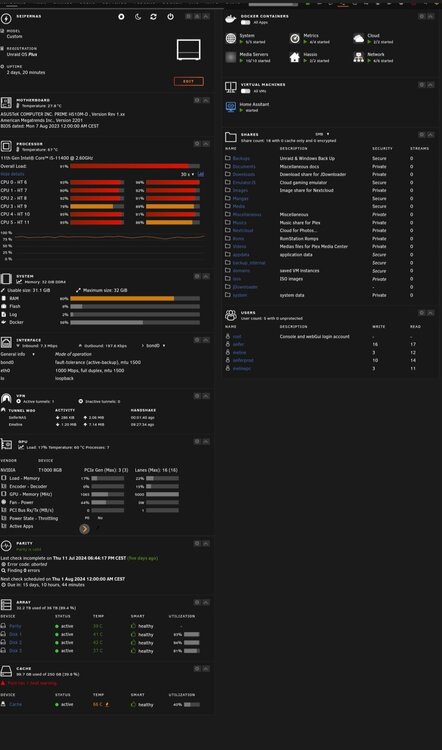Open Motherboard tile settings gear
Viewport: 442px width, 750px height.
tap(197, 100)
